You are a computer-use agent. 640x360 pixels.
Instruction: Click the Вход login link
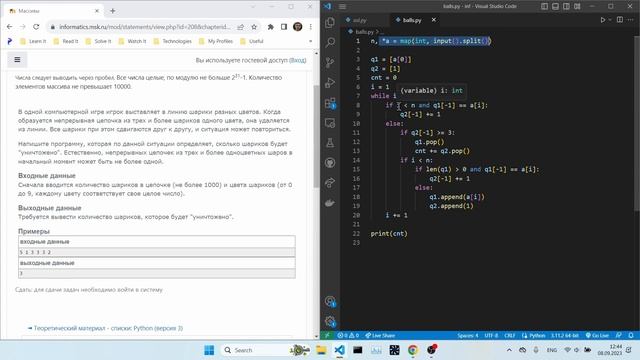(298, 60)
